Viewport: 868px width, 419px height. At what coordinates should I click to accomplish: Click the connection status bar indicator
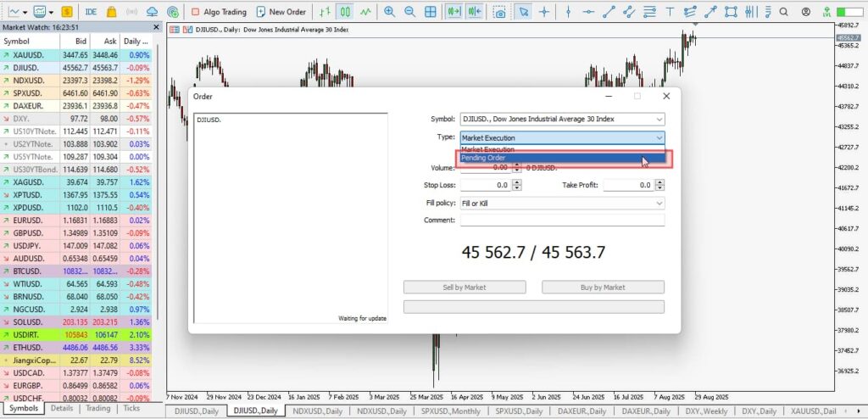pyautogui.click(x=849, y=12)
